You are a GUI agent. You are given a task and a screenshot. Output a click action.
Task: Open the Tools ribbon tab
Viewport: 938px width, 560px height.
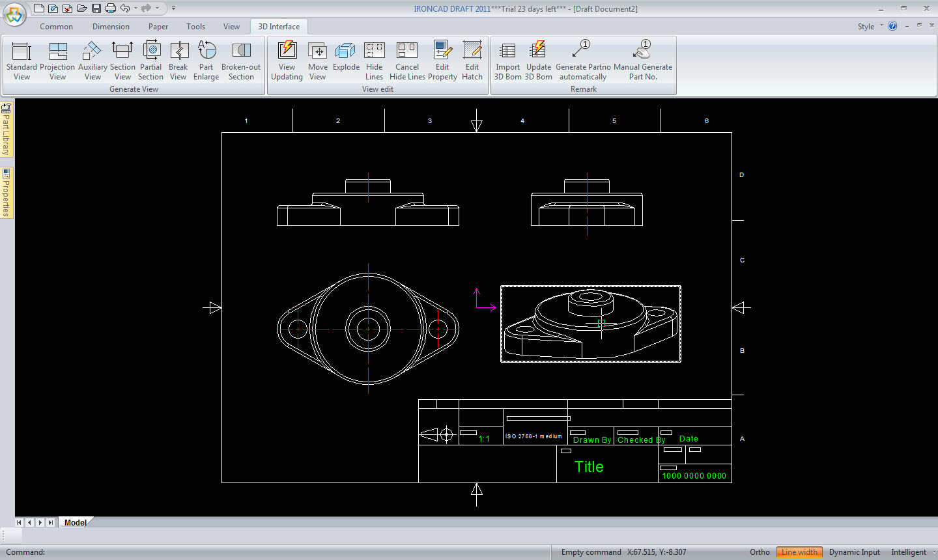pos(195,27)
